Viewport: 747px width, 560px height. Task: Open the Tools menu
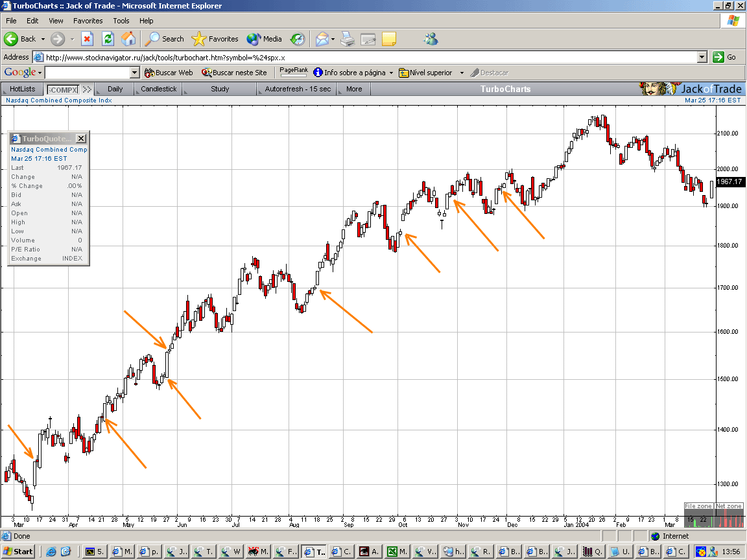[x=121, y=20]
